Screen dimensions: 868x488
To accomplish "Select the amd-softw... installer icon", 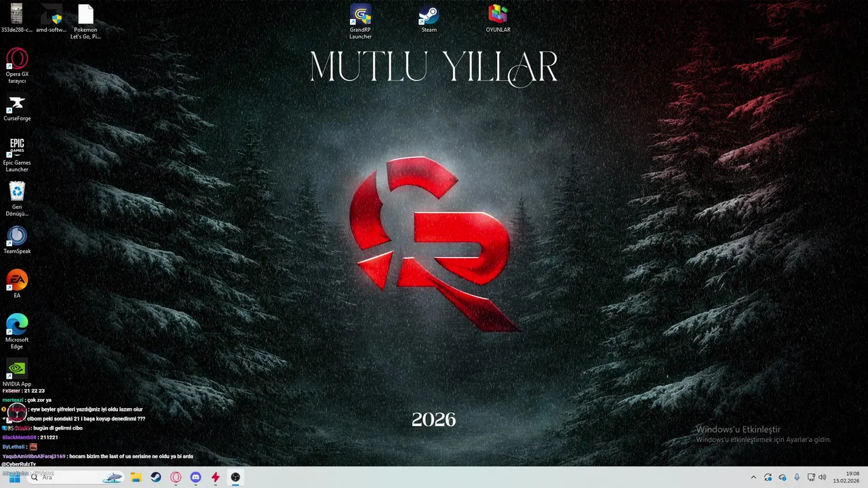I will (x=52, y=18).
